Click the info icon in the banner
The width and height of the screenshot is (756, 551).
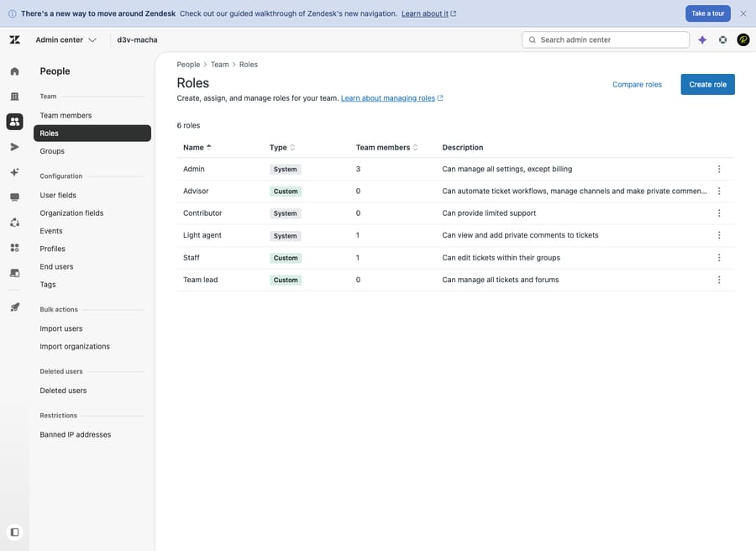click(12, 13)
